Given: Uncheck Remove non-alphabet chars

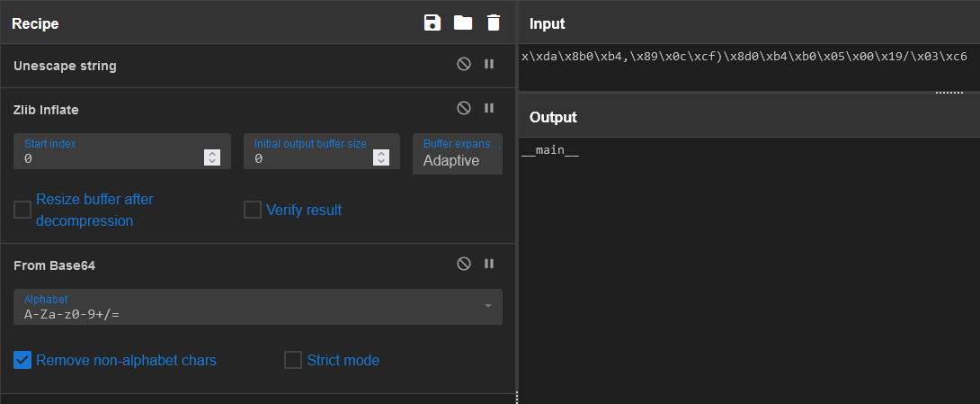Looking at the screenshot, I should (22, 360).
